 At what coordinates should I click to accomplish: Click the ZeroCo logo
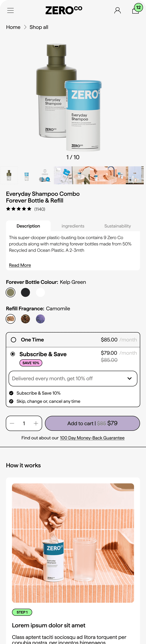coord(64,10)
